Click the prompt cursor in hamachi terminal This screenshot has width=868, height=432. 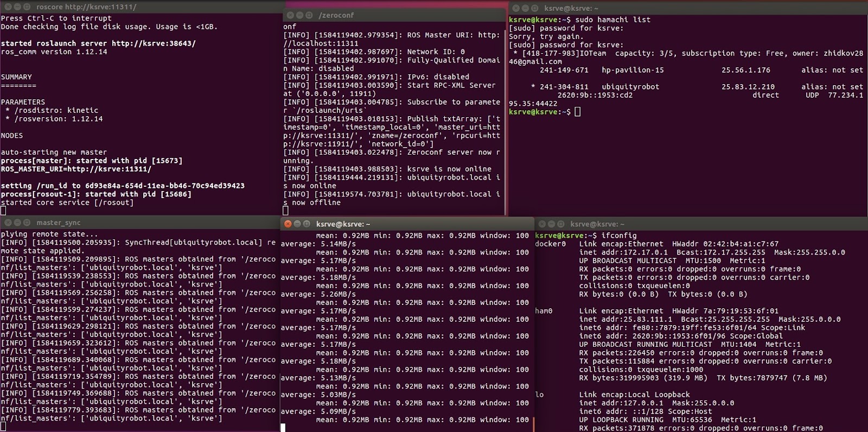[x=578, y=112]
